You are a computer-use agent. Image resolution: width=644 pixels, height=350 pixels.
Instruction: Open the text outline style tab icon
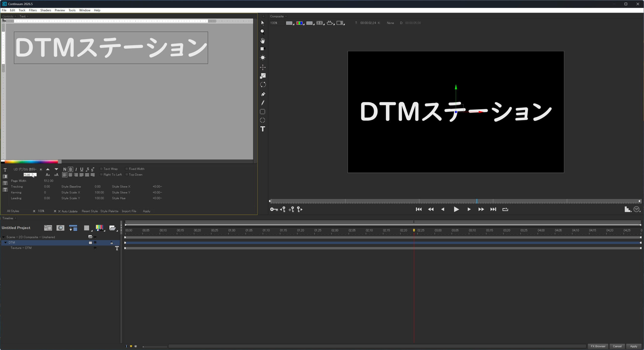5,183
